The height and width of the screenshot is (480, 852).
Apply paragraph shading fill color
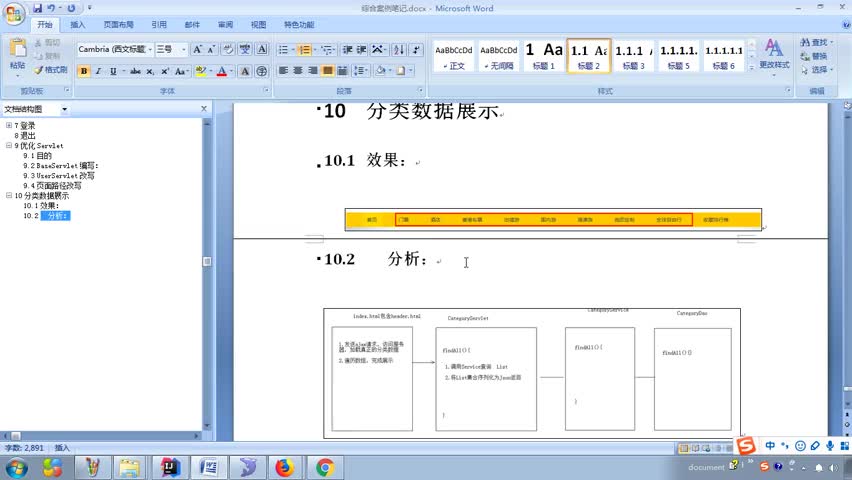click(380, 71)
